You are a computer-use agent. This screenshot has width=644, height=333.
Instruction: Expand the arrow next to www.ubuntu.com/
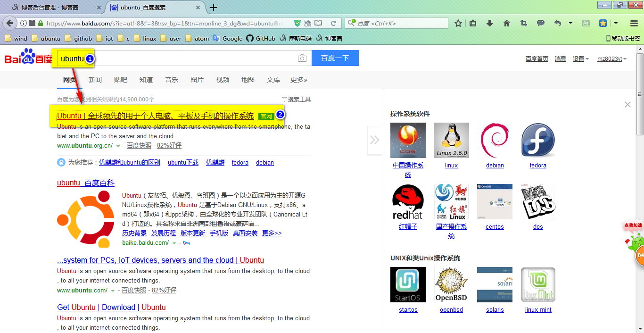pos(113,291)
